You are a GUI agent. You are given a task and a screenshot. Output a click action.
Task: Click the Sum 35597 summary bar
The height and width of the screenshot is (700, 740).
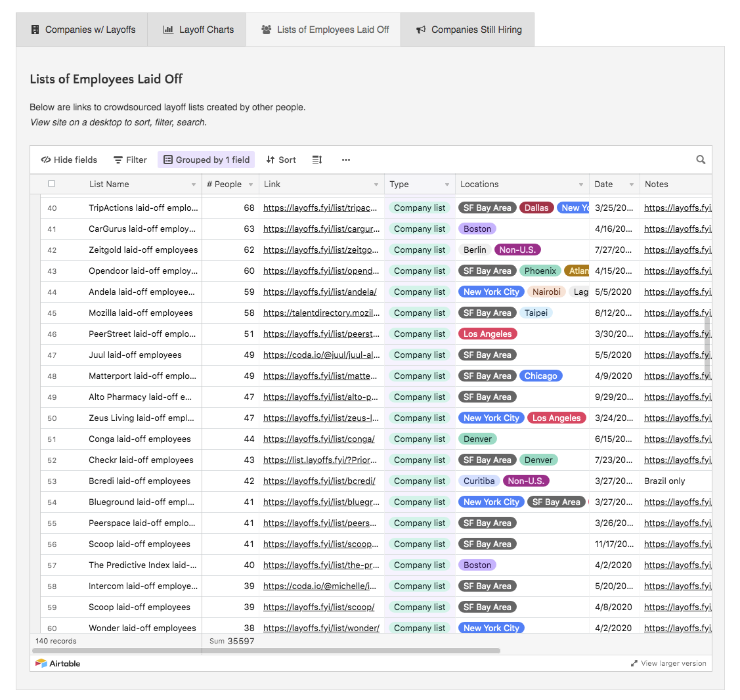pos(232,641)
